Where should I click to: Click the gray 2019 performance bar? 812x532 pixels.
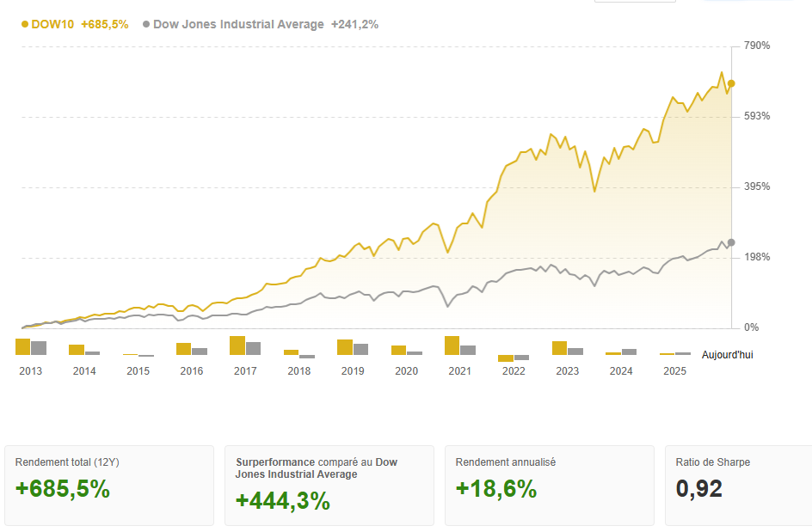(x=360, y=349)
